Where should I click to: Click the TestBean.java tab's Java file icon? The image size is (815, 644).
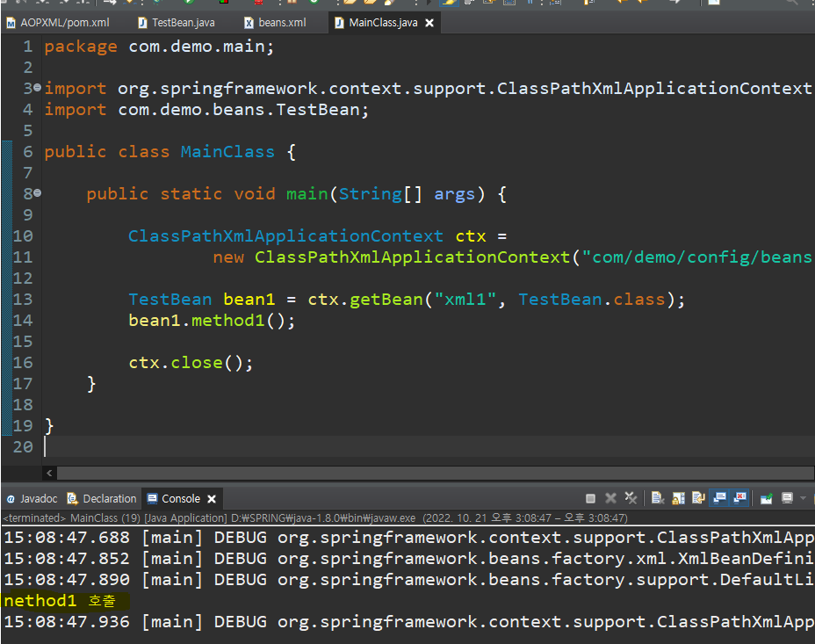(x=142, y=23)
